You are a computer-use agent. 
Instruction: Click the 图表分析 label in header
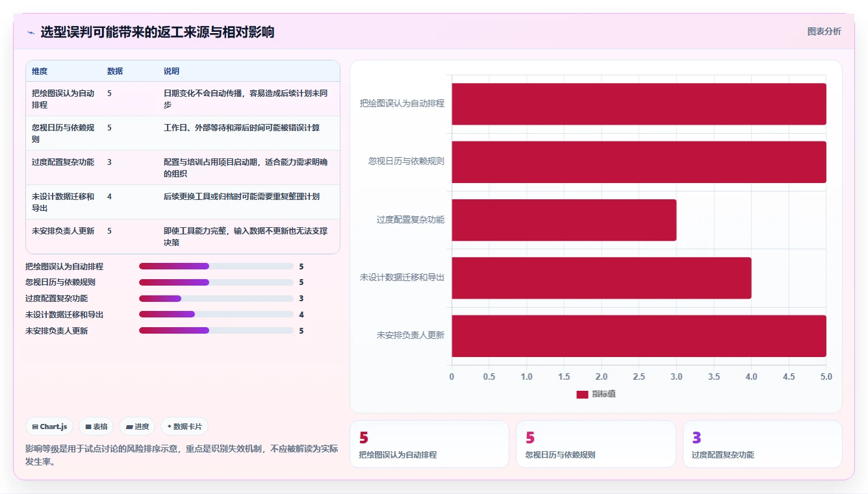coord(824,31)
